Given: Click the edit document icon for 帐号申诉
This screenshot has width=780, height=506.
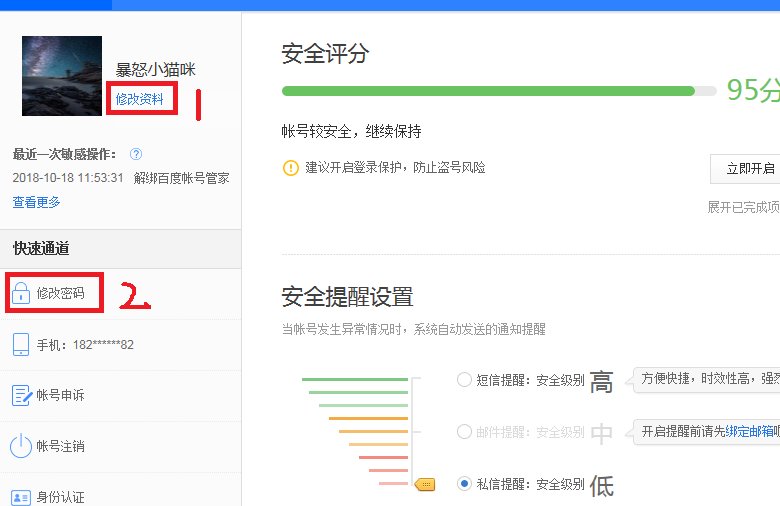Looking at the screenshot, I should coord(21,396).
